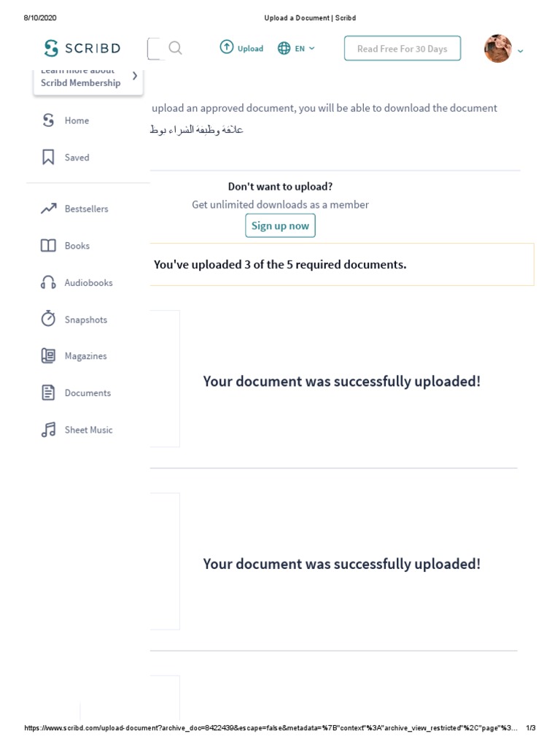
Task: Open Bestsellers in sidebar
Action: tap(86, 209)
